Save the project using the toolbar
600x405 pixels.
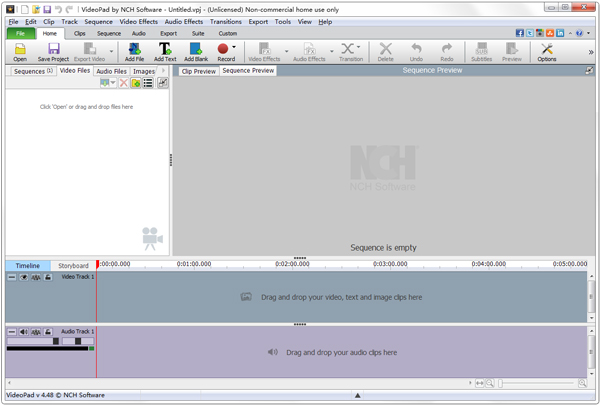pos(53,52)
